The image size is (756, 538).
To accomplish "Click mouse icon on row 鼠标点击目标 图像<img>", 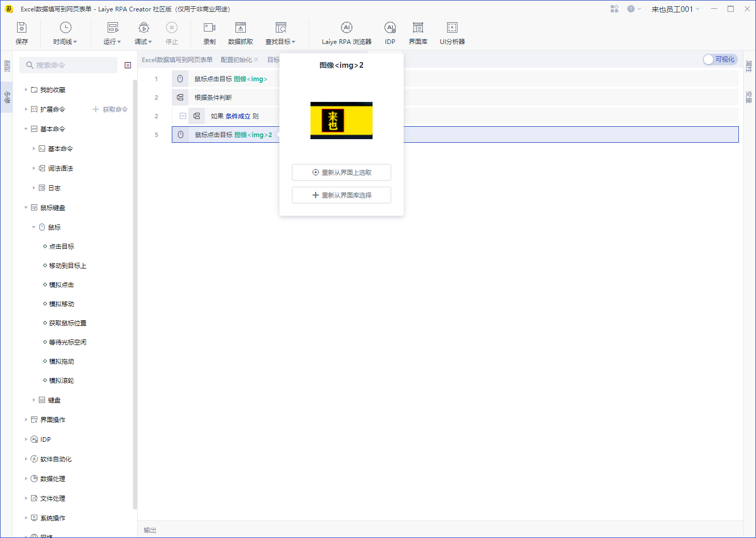I will 180,79.
